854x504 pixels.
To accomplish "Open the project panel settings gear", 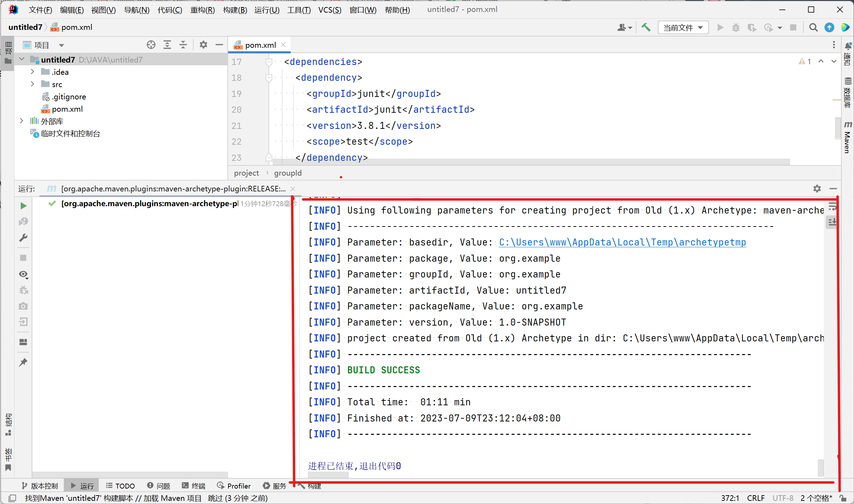I will 203,45.
